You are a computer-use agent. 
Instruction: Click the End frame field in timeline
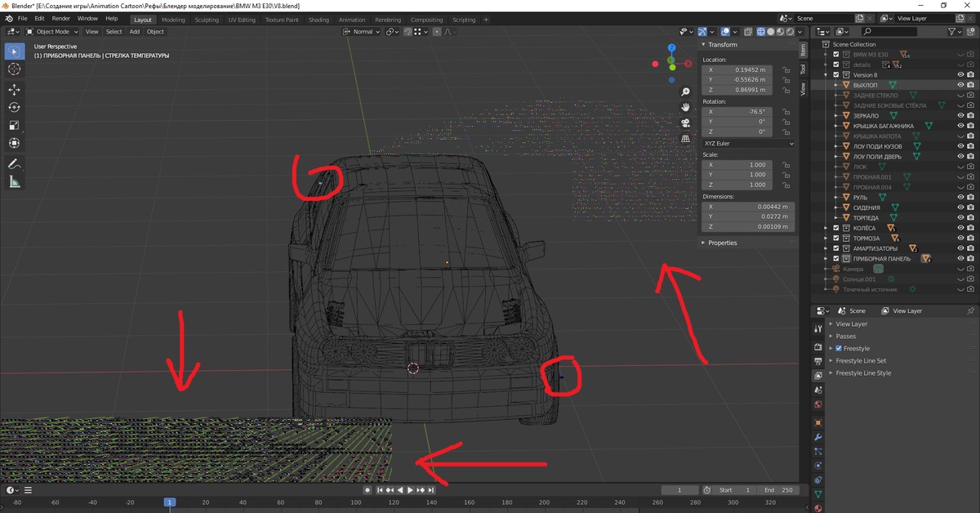[779, 490]
